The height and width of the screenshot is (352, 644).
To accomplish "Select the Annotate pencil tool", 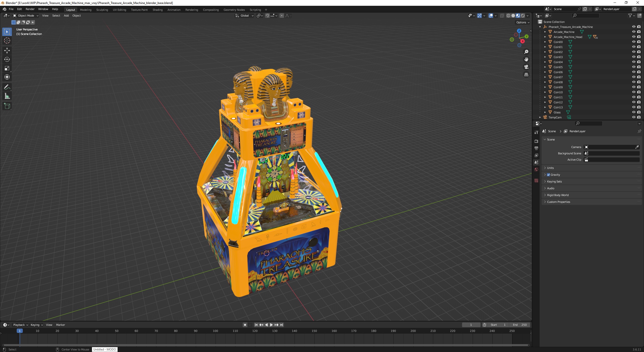I will point(7,87).
